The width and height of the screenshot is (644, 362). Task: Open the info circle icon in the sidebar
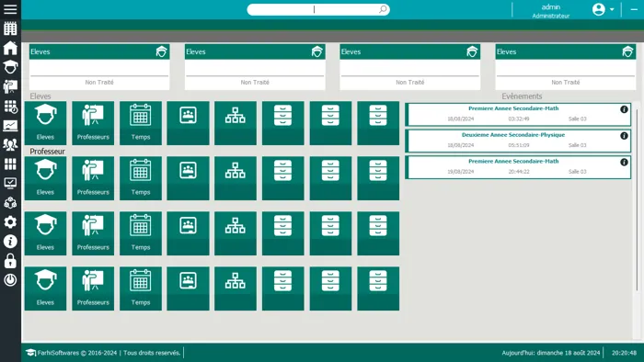(10, 242)
